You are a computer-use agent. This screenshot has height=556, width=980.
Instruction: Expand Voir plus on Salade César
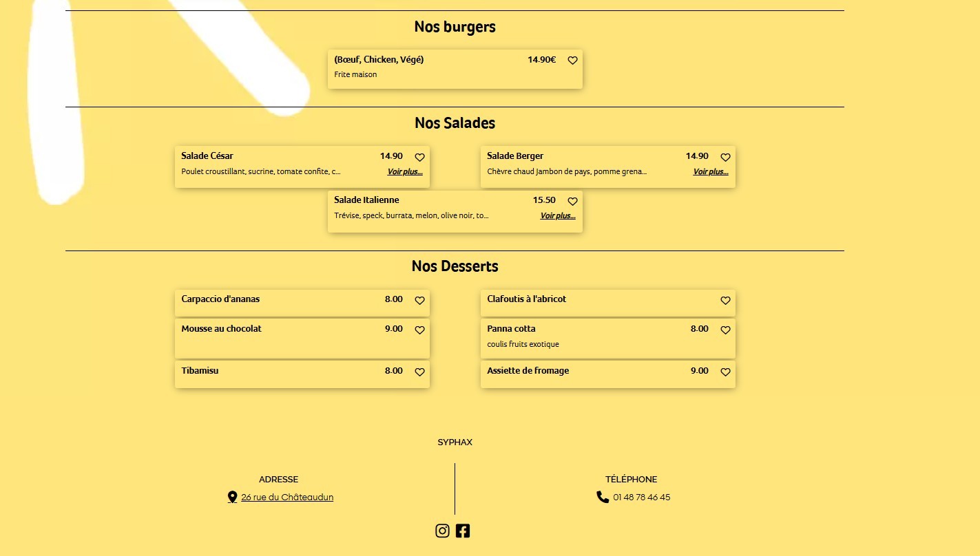(405, 172)
